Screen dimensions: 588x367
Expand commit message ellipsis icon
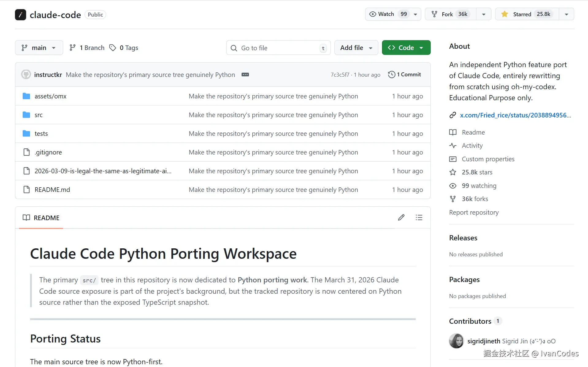(x=245, y=75)
